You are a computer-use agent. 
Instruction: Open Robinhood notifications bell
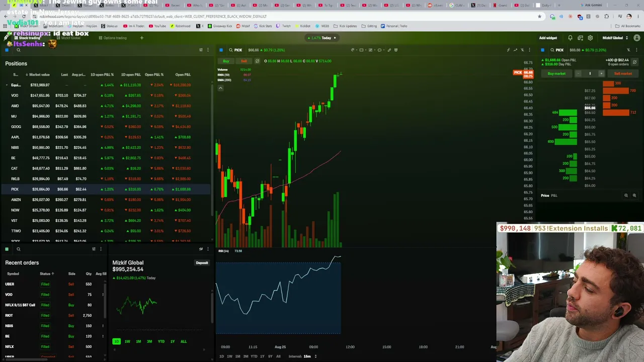point(570,38)
